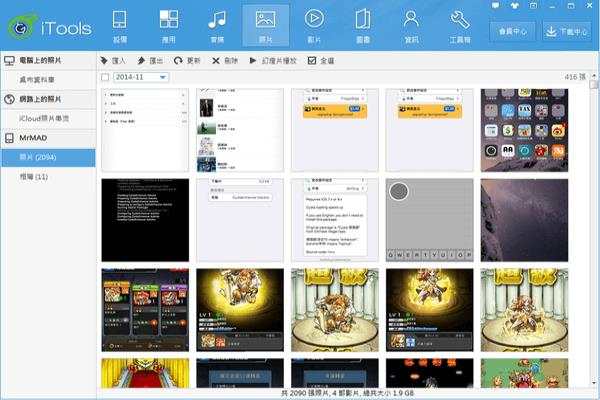Select the green map game thumbnail

[x=524, y=373]
